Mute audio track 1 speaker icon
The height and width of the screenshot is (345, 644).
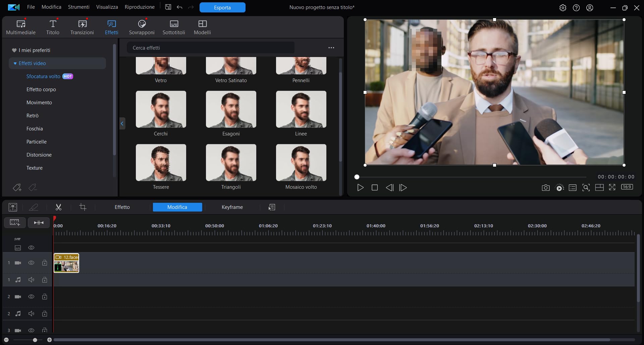(31, 280)
